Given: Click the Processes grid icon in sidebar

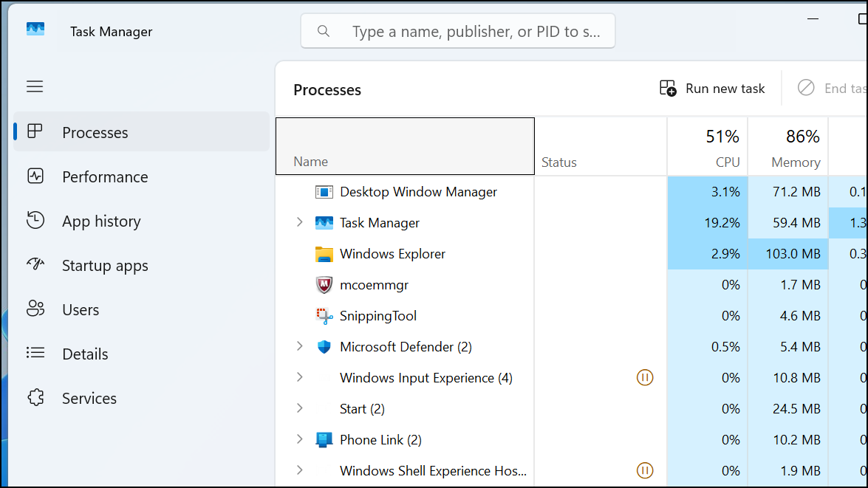Looking at the screenshot, I should 35,131.
